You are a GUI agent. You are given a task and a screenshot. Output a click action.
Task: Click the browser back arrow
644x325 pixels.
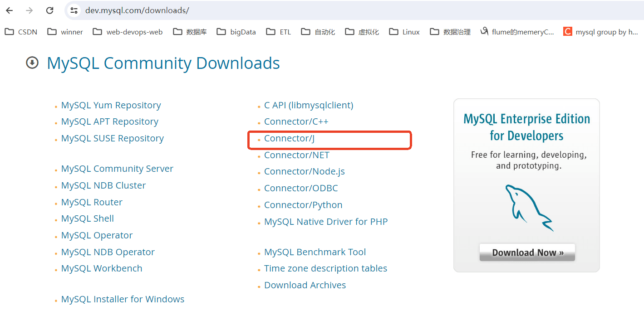(9, 10)
